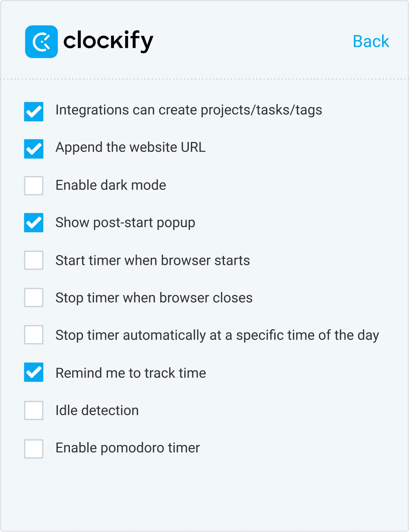Click the 'Enable pomodoro timer' label text

coord(127,448)
